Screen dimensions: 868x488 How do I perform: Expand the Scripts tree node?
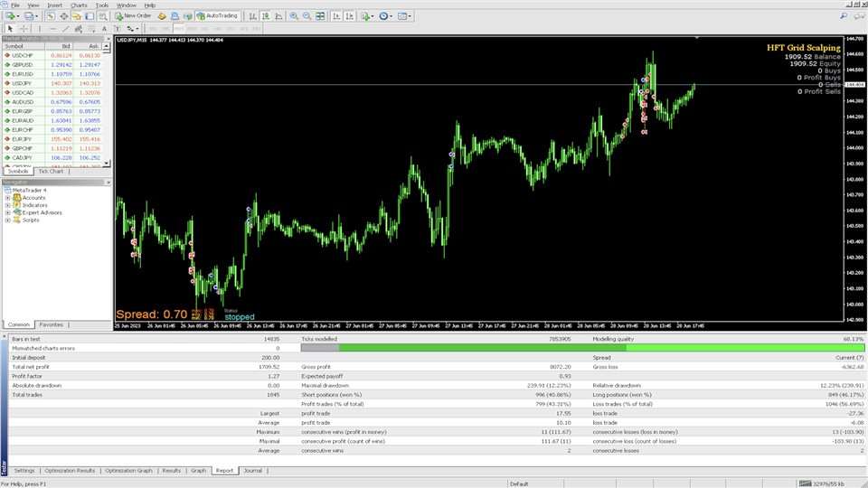pos(8,221)
